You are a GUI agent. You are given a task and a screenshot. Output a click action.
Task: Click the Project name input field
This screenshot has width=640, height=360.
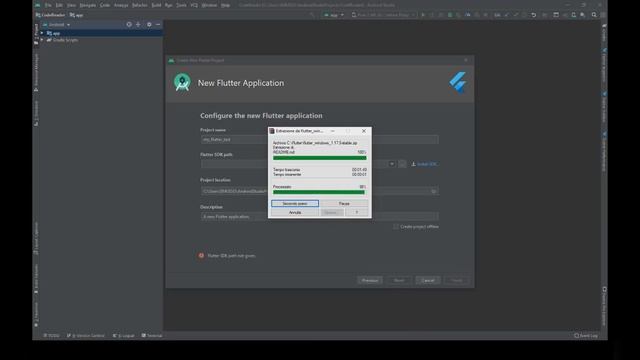tap(320, 140)
